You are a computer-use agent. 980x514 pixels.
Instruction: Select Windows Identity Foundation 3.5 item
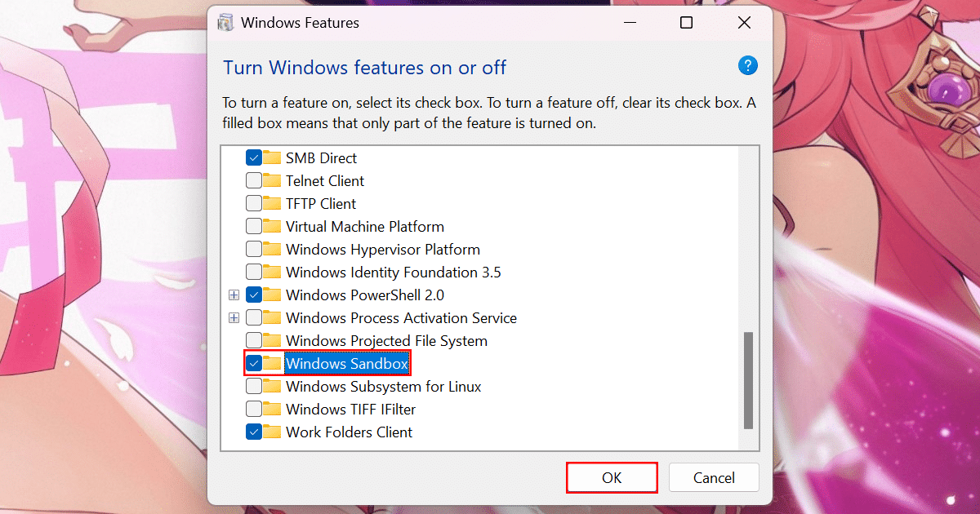(x=393, y=273)
